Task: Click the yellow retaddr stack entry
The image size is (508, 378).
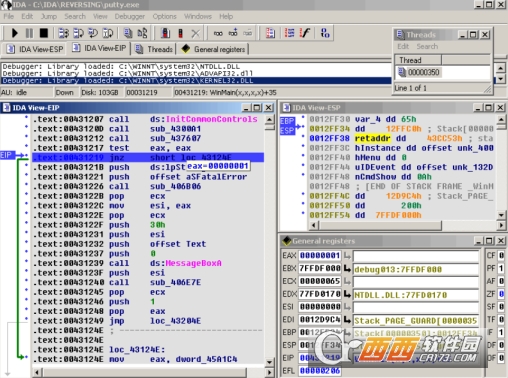Action: (372, 138)
